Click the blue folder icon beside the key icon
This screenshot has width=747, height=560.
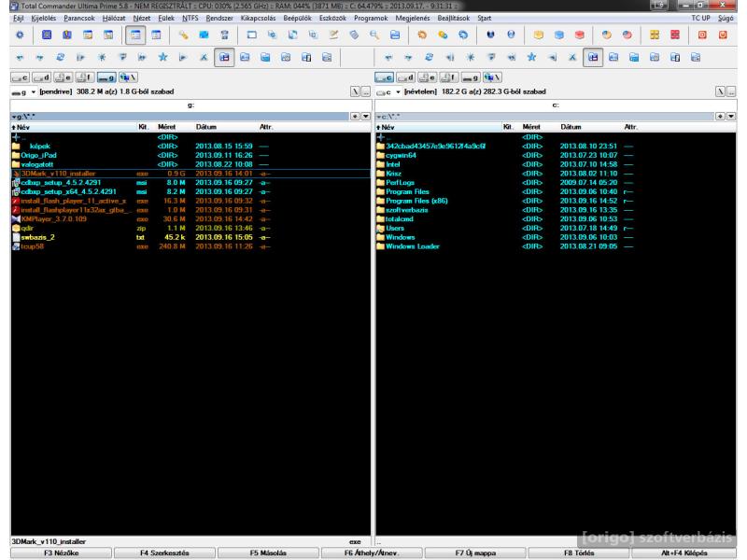[204, 35]
